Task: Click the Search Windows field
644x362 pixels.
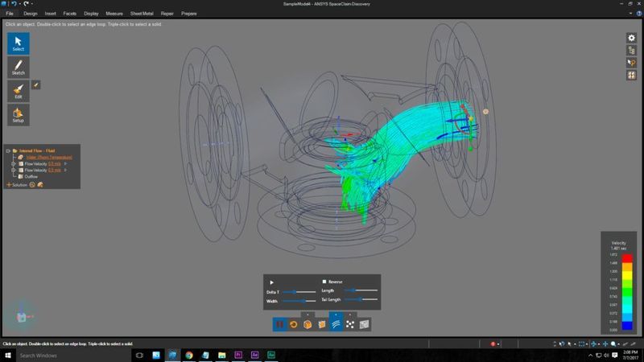Action: 73,356
